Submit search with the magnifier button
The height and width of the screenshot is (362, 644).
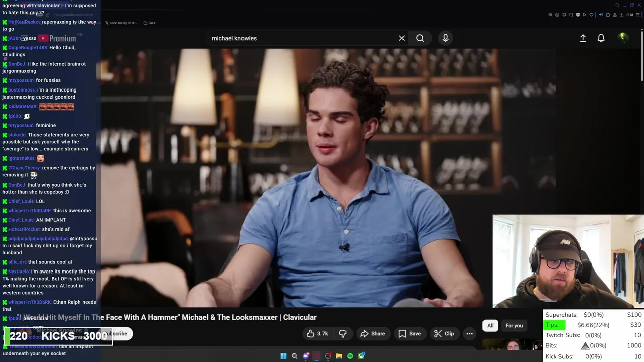[420, 38]
